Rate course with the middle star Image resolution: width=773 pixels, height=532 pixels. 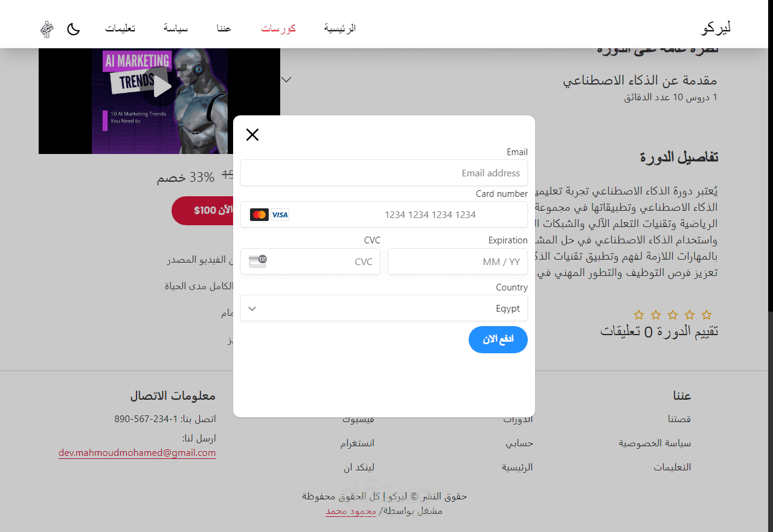pyautogui.click(x=673, y=315)
